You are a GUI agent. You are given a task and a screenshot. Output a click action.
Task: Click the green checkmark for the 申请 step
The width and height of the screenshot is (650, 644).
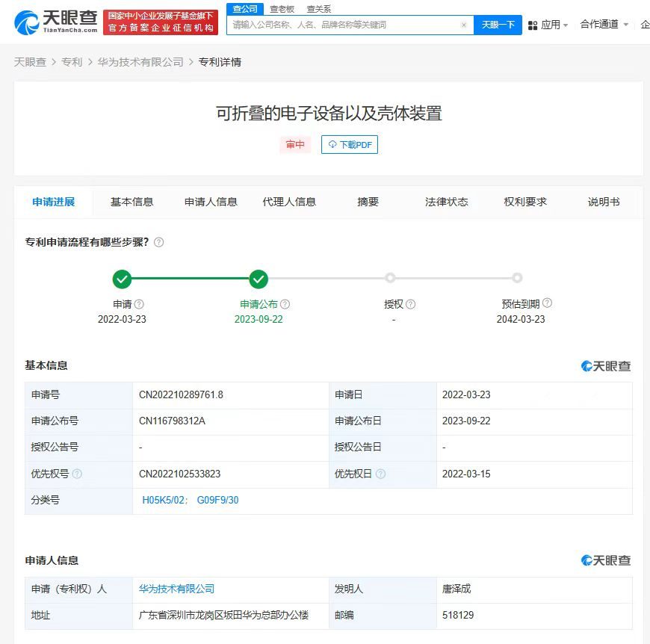click(x=123, y=278)
